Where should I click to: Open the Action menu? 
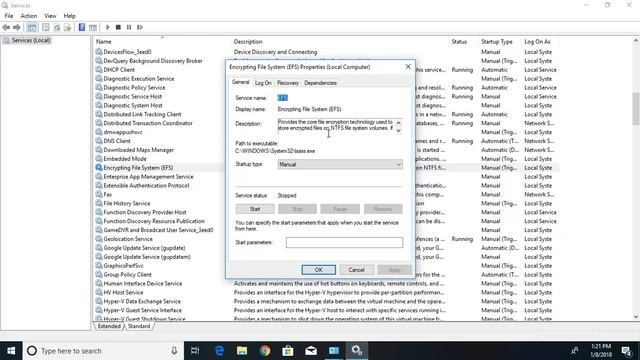tap(29, 16)
